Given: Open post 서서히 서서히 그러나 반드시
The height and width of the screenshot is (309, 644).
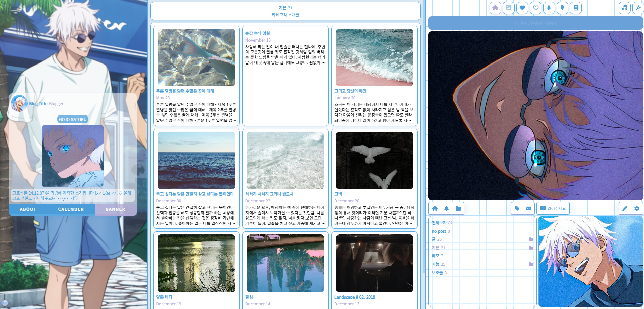Looking at the screenshot, I should click(x=269, y=194).
